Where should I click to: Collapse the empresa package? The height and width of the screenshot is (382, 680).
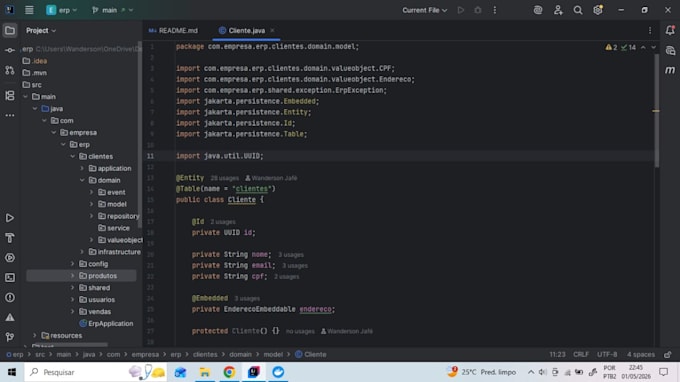54,133
